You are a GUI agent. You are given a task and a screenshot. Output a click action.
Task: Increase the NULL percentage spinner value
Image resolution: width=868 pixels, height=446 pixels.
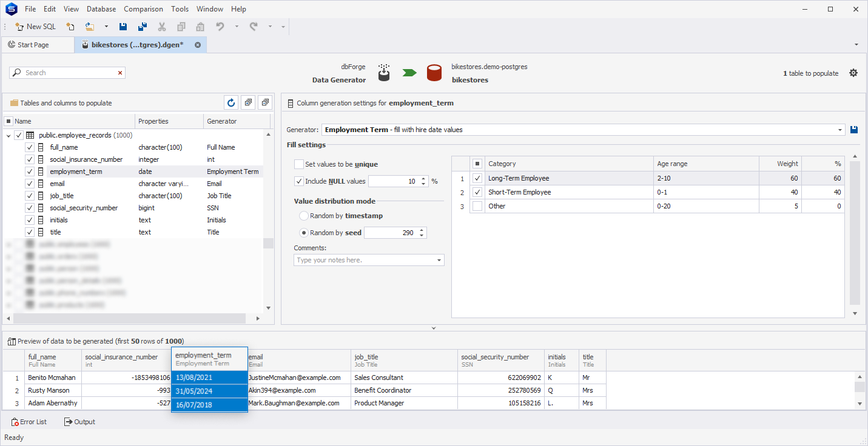point(422,179)
